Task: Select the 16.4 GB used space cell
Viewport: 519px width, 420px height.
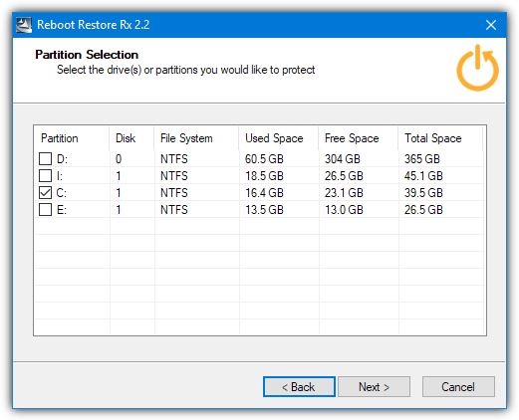Action: tap(264, 193)
